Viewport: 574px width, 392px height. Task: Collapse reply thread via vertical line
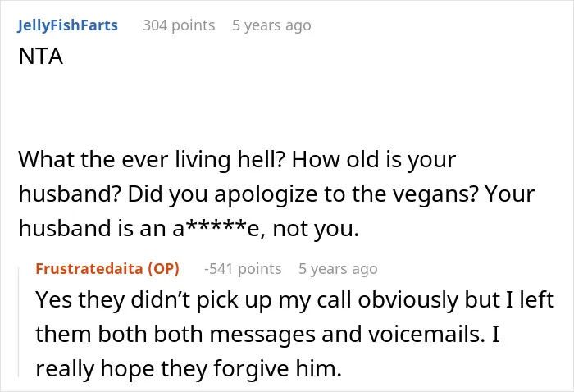(x=19, y=322)
